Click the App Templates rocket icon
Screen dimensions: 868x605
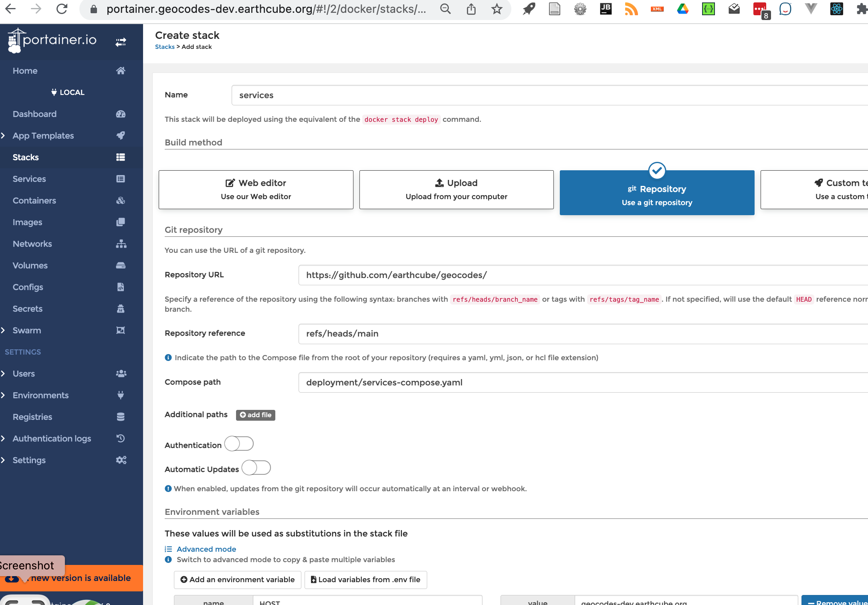[x=121, y=135]
